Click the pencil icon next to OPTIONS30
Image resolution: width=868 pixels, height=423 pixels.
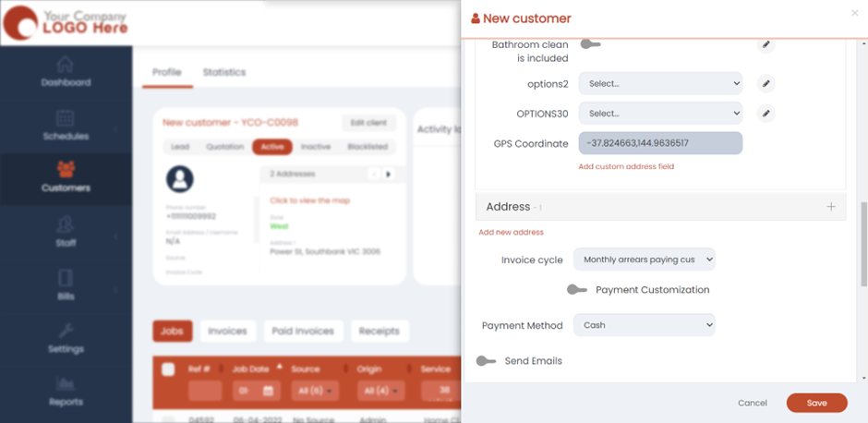pos(766,114)
